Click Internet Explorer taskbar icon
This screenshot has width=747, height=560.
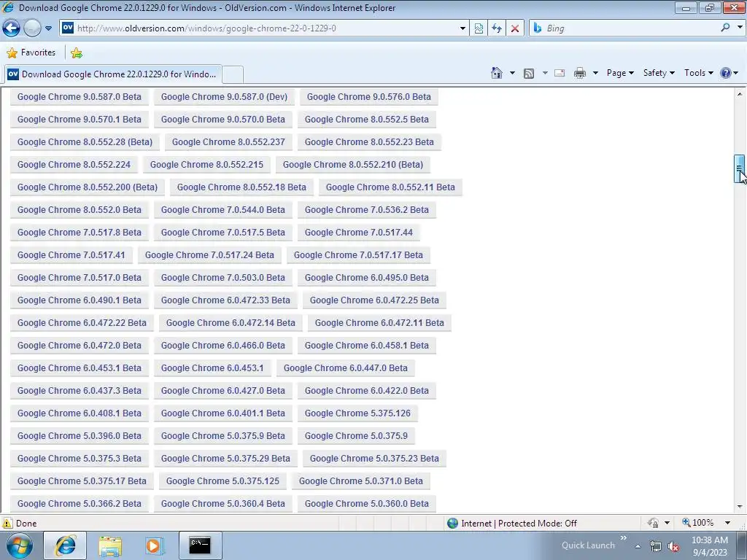(x=65, y=545)
